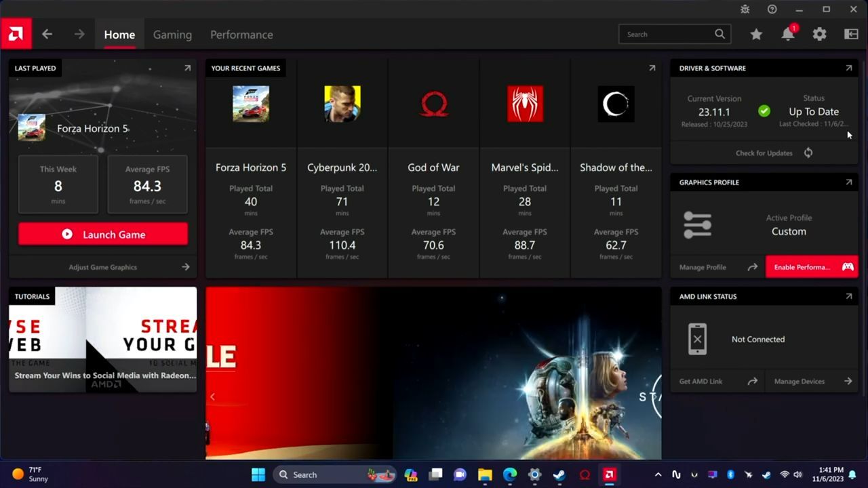The height and width of the screenshot is (488, 868).
Task: Click the Launch Game button
Action: [x=103, y=234]
